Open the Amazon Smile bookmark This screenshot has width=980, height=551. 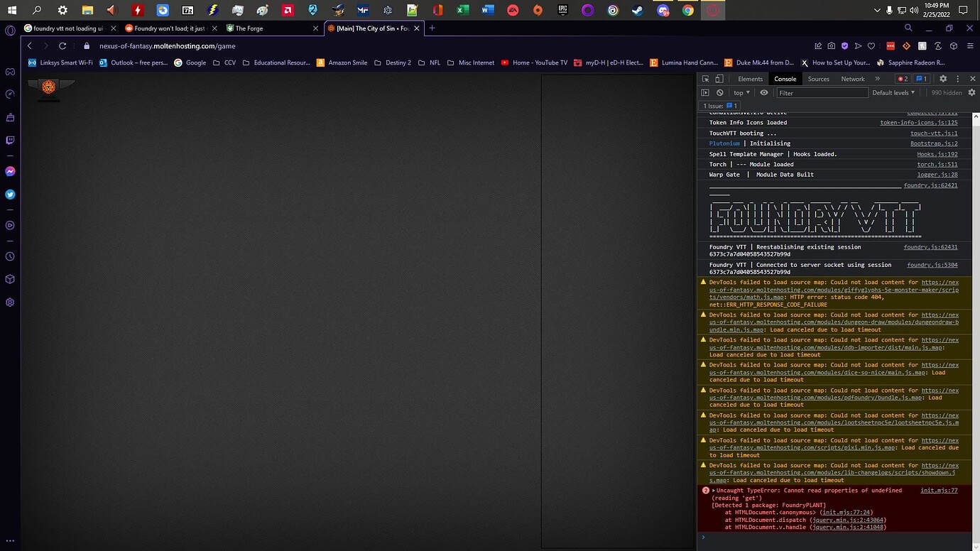342,62
